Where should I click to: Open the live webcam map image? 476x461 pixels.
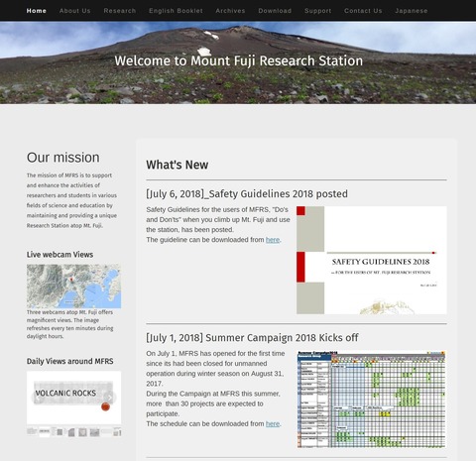(x=73, y=287)
